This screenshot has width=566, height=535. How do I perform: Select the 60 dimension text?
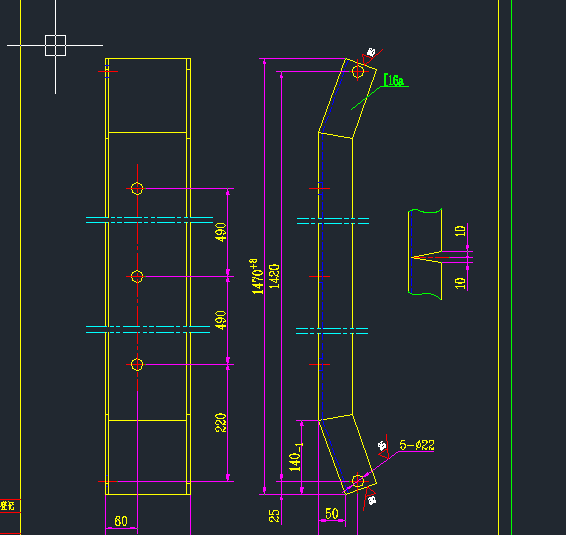[x=121, y=521]
